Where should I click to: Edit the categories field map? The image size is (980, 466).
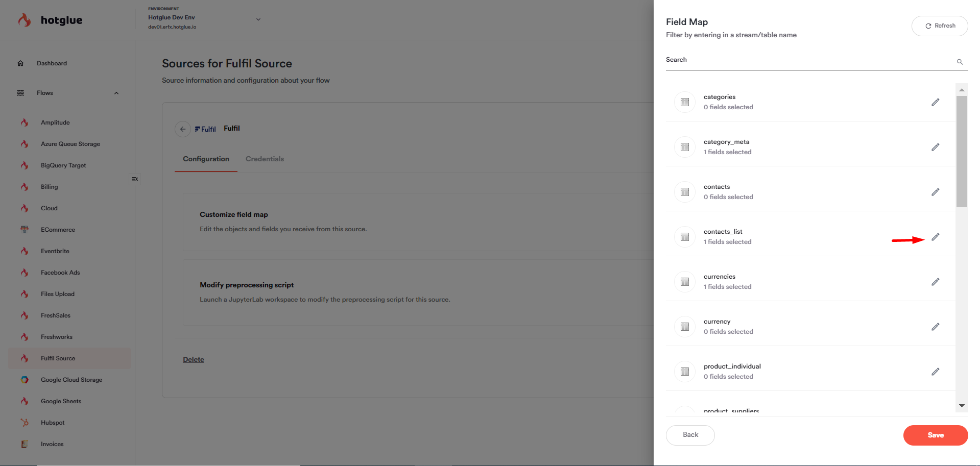(935, 102)
